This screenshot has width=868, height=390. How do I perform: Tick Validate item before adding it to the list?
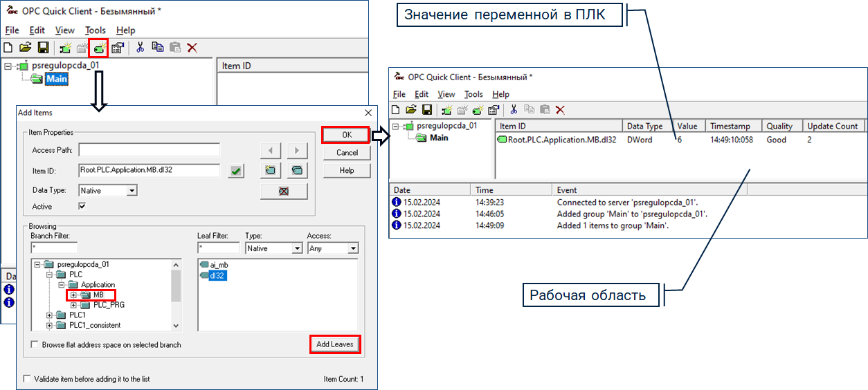[x=27, y=379]
